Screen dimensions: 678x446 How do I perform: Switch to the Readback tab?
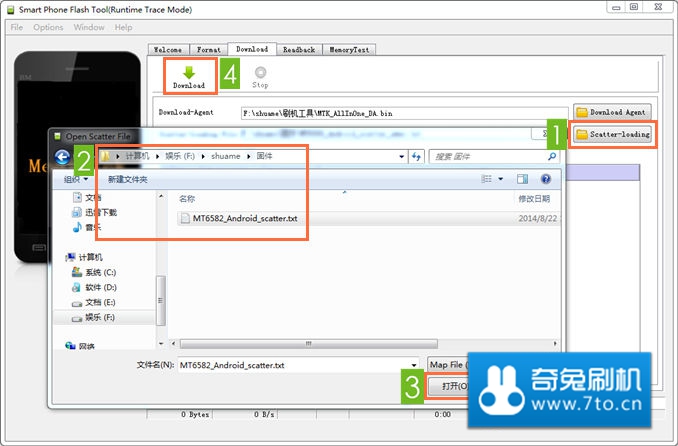[298, 49]
